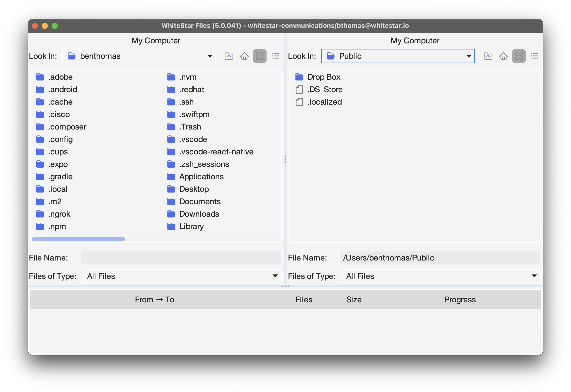Click the horizontal transfer-list splitter handle
571x392 pixels.
coord(285,286)
